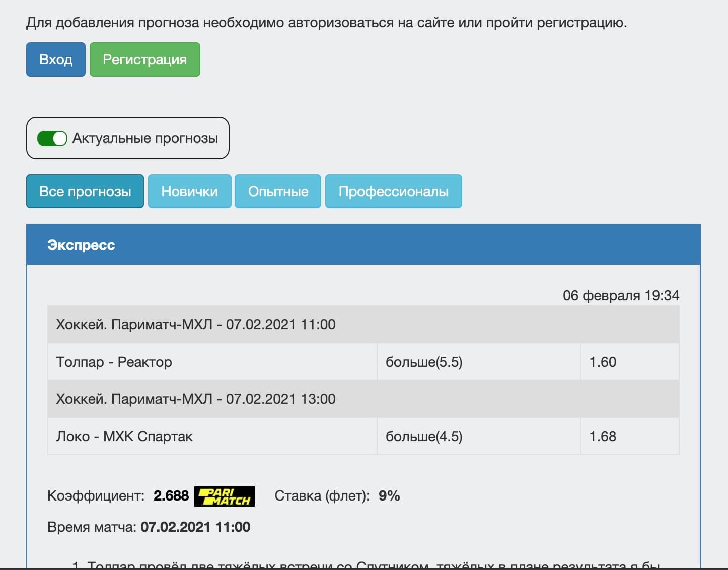The image size is (728, 570).
Task: Click the Parimatch bookmaker logo
Action: coord(225,496)
